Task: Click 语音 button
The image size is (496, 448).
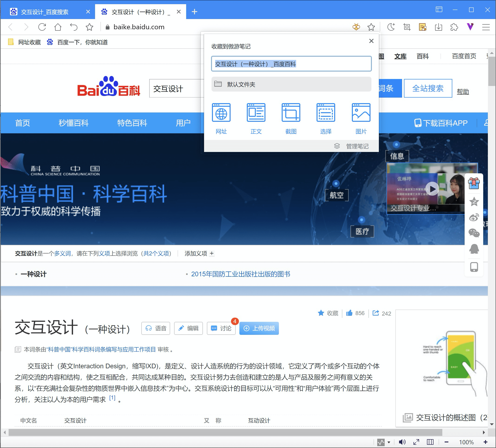Action: click(156, 328)
